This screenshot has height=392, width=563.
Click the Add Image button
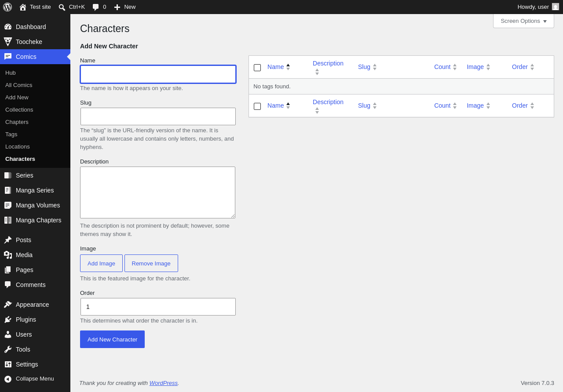[x=101, y=263]
